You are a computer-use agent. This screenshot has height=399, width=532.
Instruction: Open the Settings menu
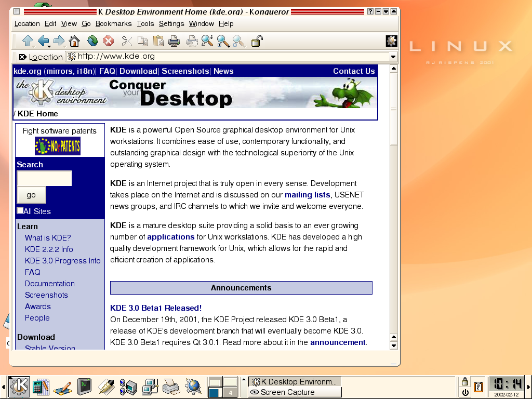click(171, 24)
